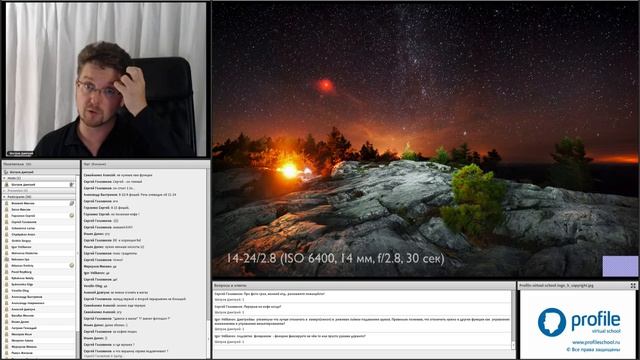Image resolution: width=640 pixels, height=360 pixels.
Task: Expand the Presenters (0) group
Action: [x=4, y=191]
